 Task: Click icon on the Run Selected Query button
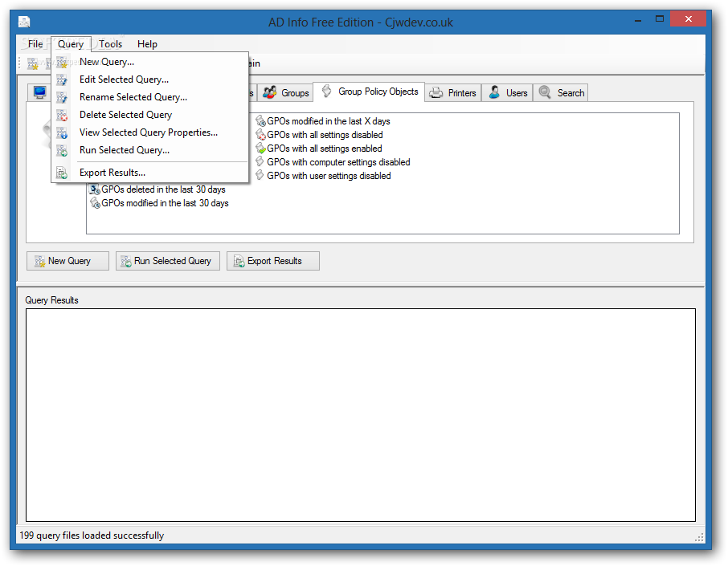(126, 261)
